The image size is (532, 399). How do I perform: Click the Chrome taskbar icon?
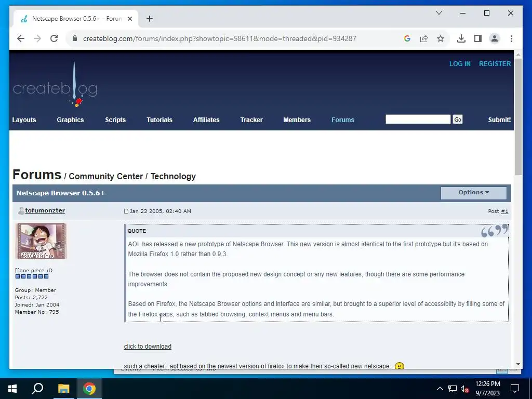point(89,389)
